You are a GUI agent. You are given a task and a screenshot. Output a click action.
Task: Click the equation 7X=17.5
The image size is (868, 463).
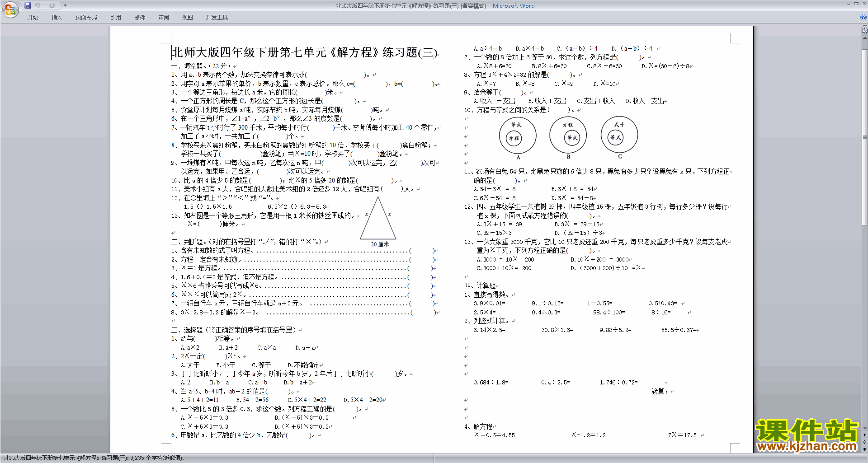(x=682, y=435)
